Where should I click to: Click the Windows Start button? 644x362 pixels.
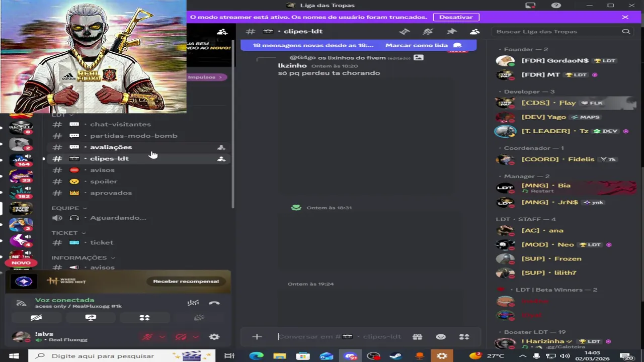tap(14, 356)
